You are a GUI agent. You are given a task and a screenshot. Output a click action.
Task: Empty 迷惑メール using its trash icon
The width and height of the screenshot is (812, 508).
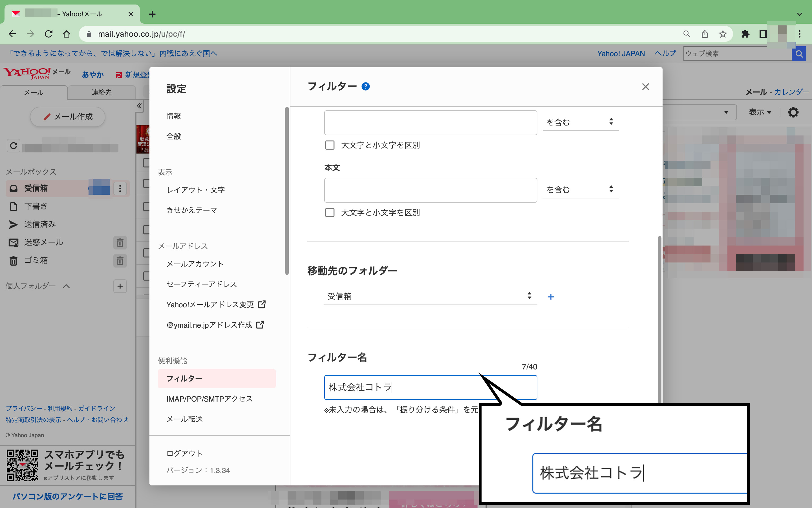coord(120,243)
